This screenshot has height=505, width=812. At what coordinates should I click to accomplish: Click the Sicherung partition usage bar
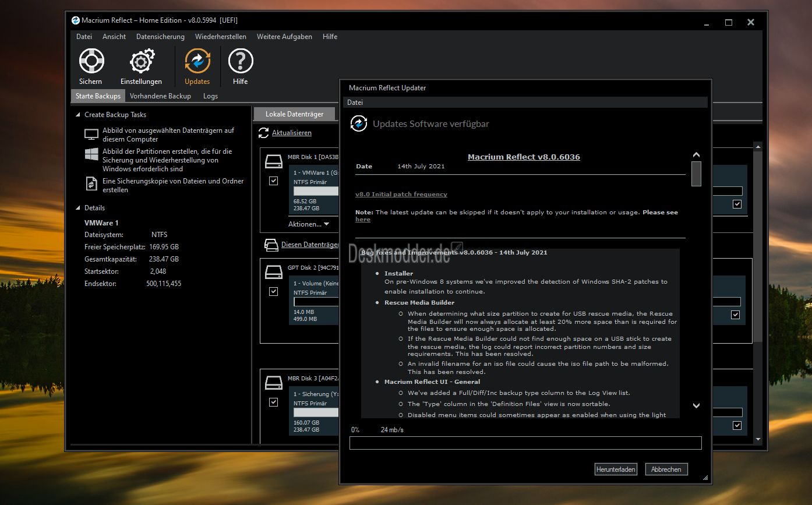tap(316, 412)
